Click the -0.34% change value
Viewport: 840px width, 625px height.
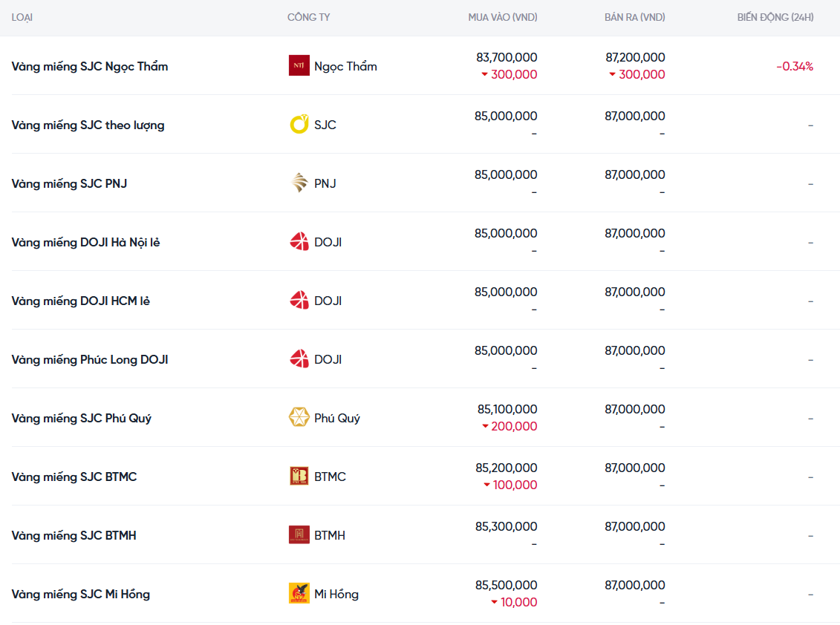(x=795, y=66)
